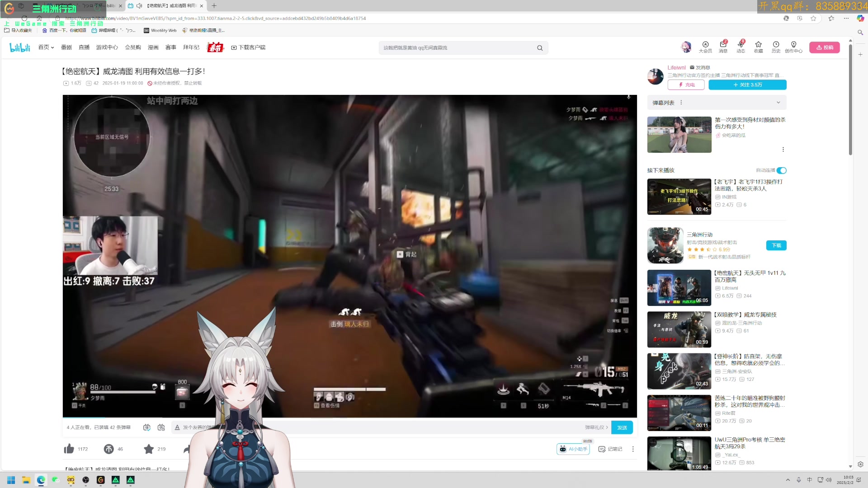The image size is (868, 488).
Task: Click the browser address bar URL
Action: pos(216,19)
